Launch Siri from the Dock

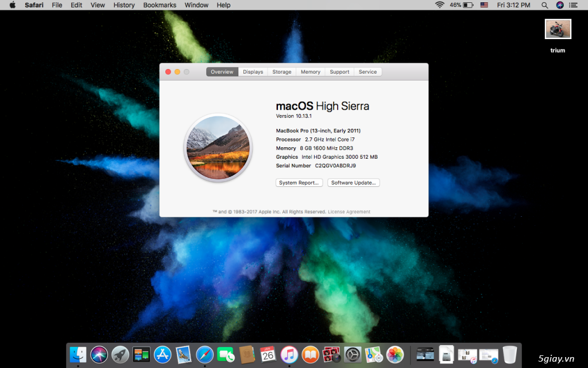tap(99, 354)
